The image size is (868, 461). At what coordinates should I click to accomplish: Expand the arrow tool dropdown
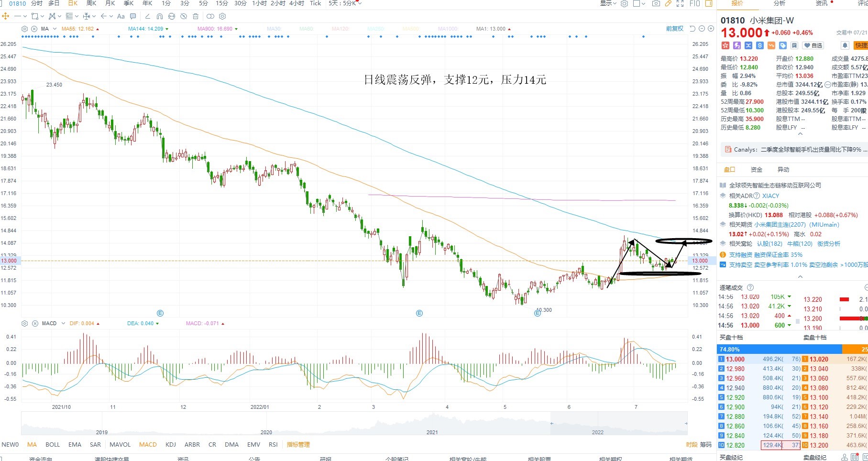tap(111, 16)
